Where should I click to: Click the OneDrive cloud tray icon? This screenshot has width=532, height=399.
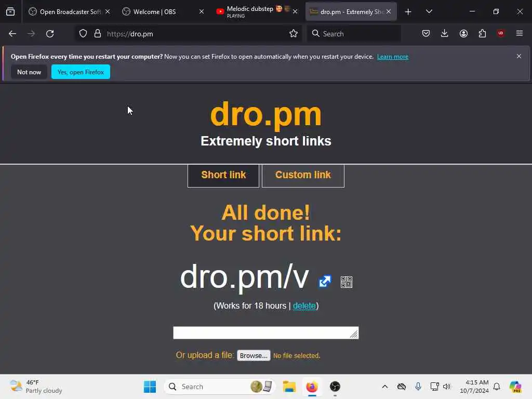402,387
